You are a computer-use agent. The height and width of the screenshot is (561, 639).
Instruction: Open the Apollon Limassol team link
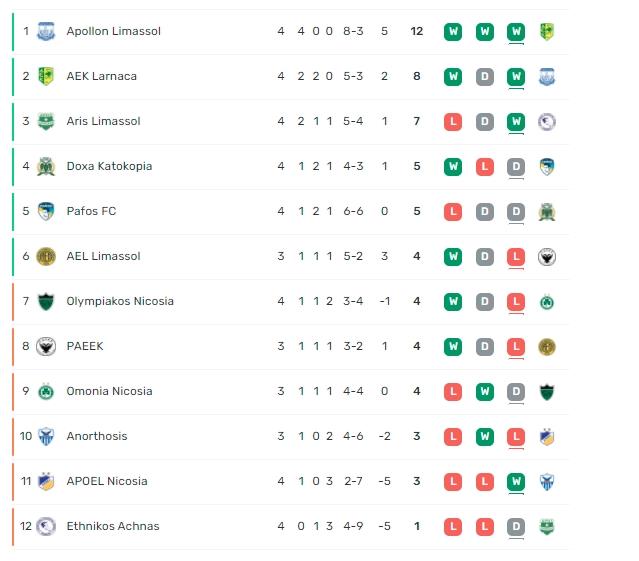pyautogui.click(x=114, y=31)
